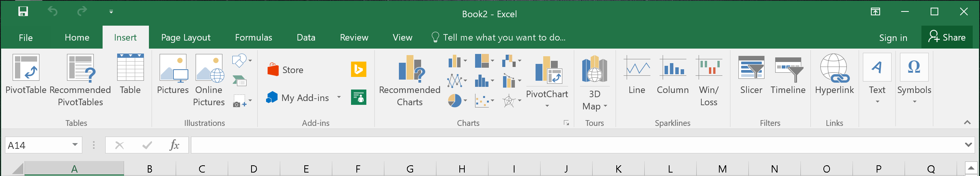Open Recommended PivotTables
The height and width of the screenshot is (176, 980).
coord(80,80)
